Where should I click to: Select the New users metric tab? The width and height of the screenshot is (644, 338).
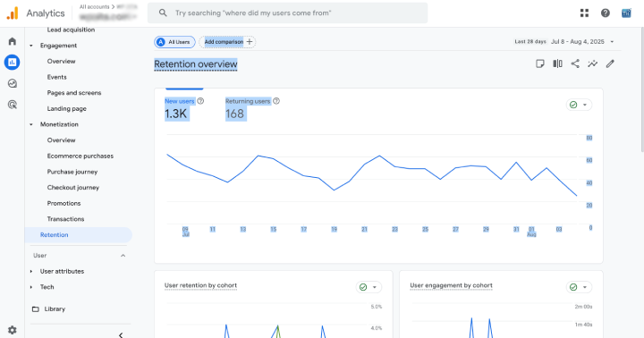pyautogui.click(x=184, y=109)
